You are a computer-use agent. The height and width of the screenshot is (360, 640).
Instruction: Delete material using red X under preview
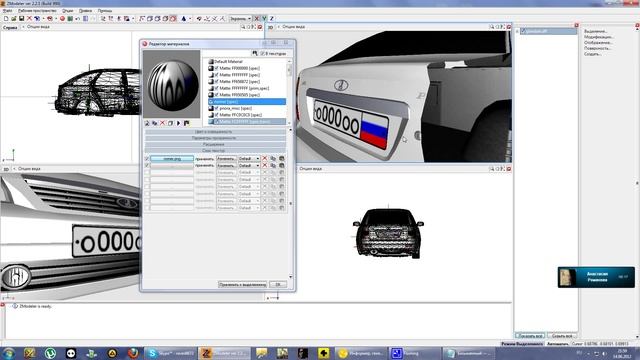(162, 123)
